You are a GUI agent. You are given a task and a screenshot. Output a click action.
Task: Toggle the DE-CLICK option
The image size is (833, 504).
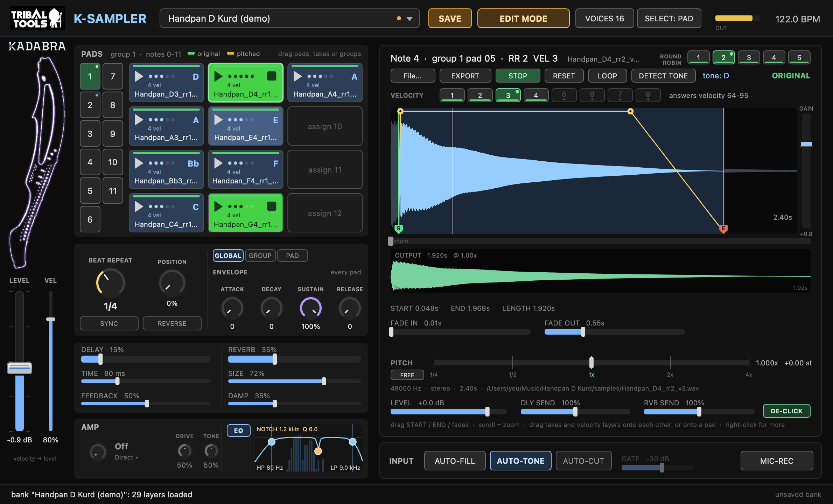tap(786, 411)
